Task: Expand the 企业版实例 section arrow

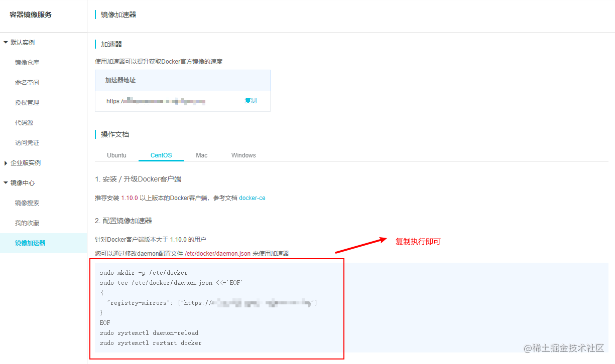Action: (x=6, y=163)
